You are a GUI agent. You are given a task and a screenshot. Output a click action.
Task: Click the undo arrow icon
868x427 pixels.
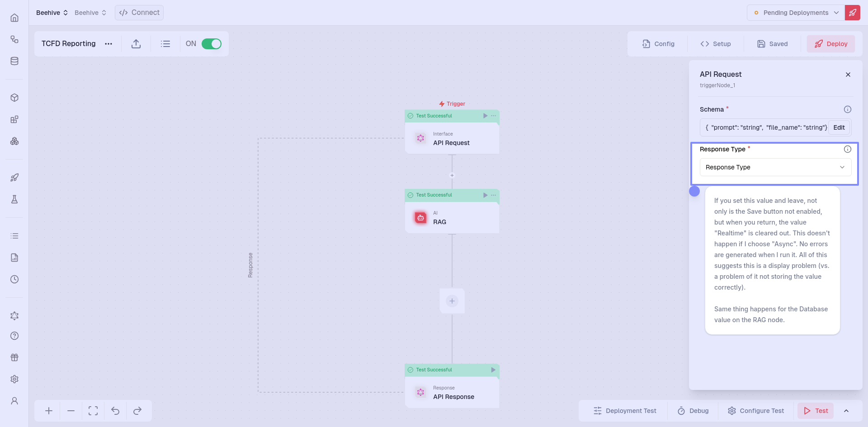(x=115, y=411)
